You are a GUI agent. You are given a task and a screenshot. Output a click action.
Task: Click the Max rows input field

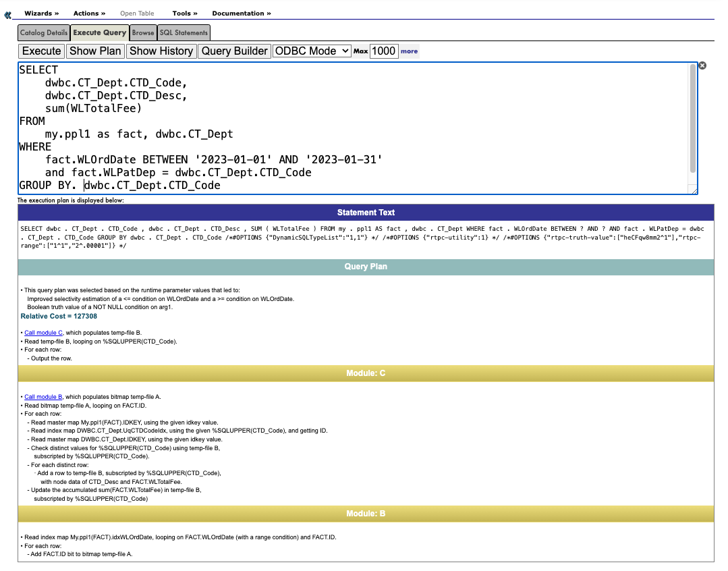point(384,51)
